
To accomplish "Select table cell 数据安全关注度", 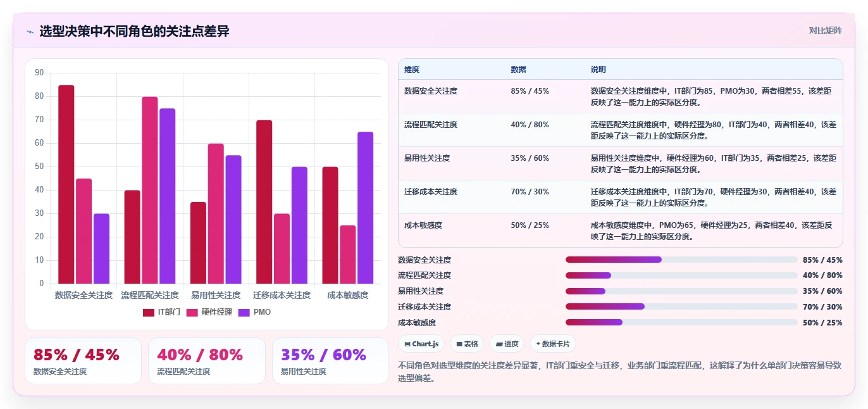I will tap(431, 91).
